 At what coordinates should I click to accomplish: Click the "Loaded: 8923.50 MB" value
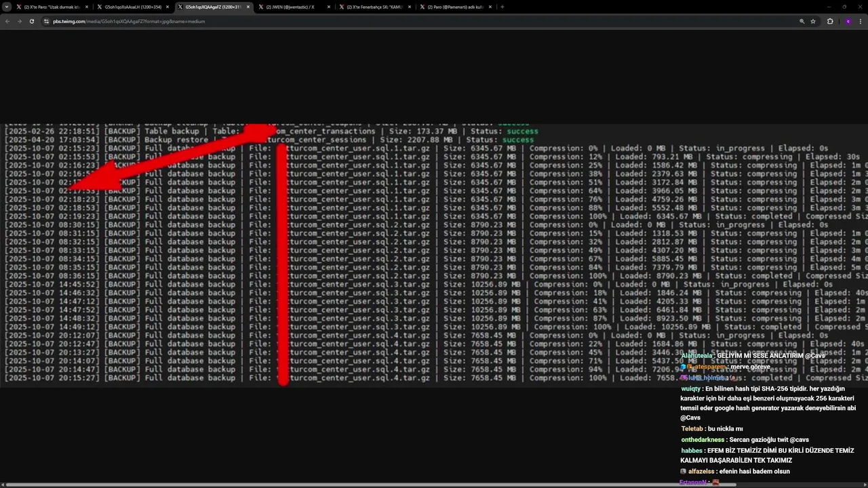[x=656, y=319]
